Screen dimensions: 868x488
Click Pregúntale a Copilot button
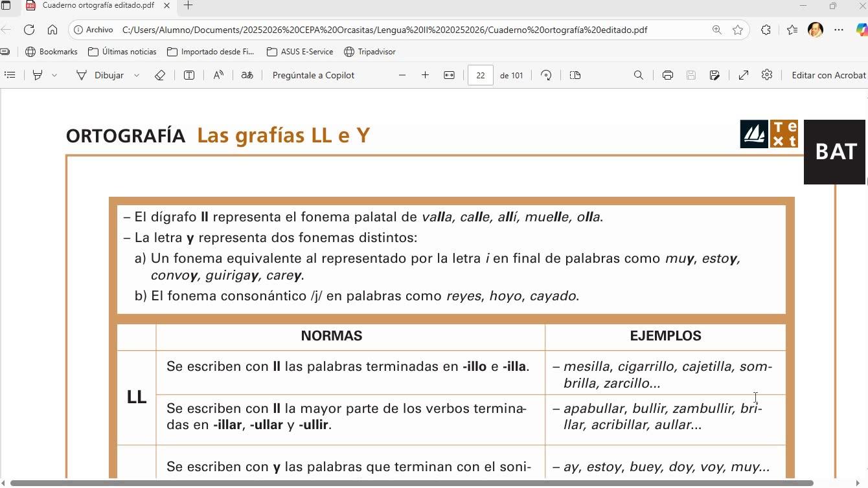tap(313, 75)
